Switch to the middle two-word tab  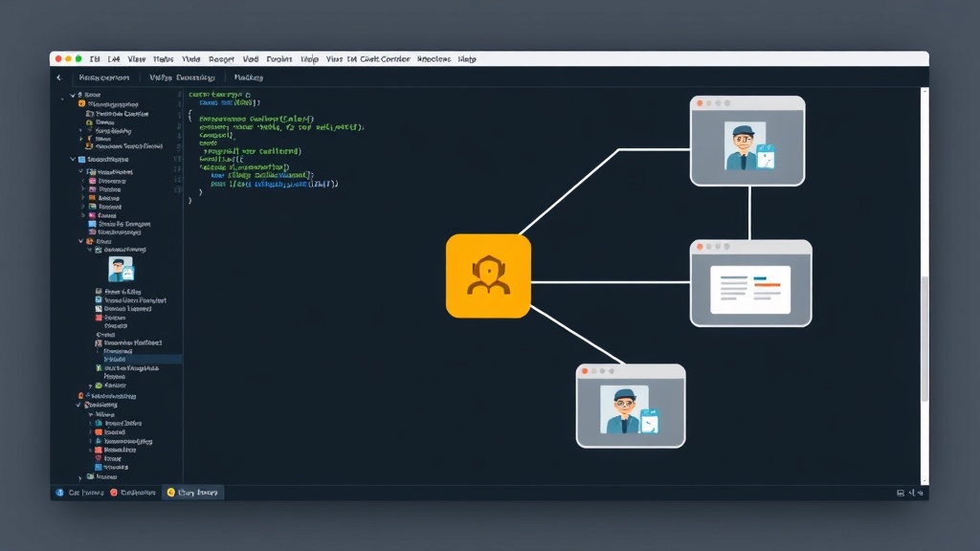182,78
